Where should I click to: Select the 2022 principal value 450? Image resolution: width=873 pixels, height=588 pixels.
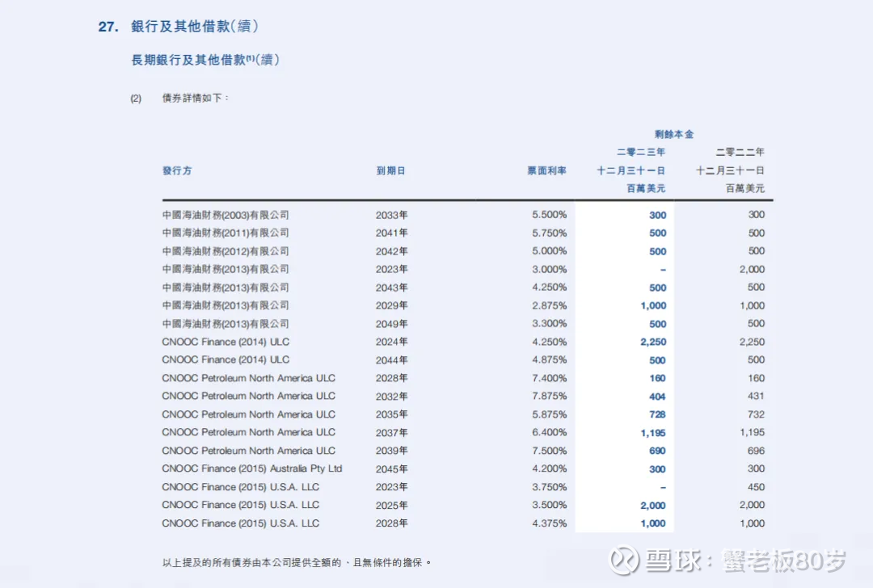756,487
